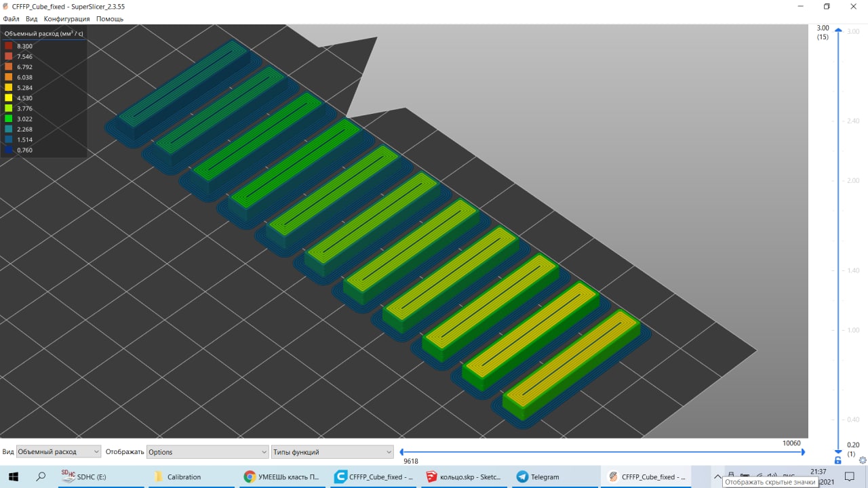
Task: Click the 5.284 legend color swatch
Action: pos(9,87)
